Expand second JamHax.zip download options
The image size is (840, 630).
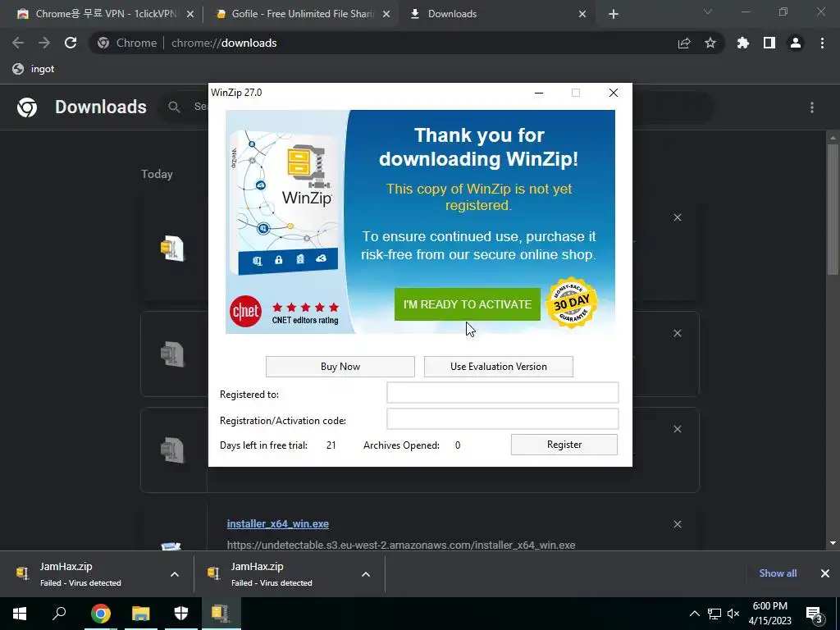point(366,574)
